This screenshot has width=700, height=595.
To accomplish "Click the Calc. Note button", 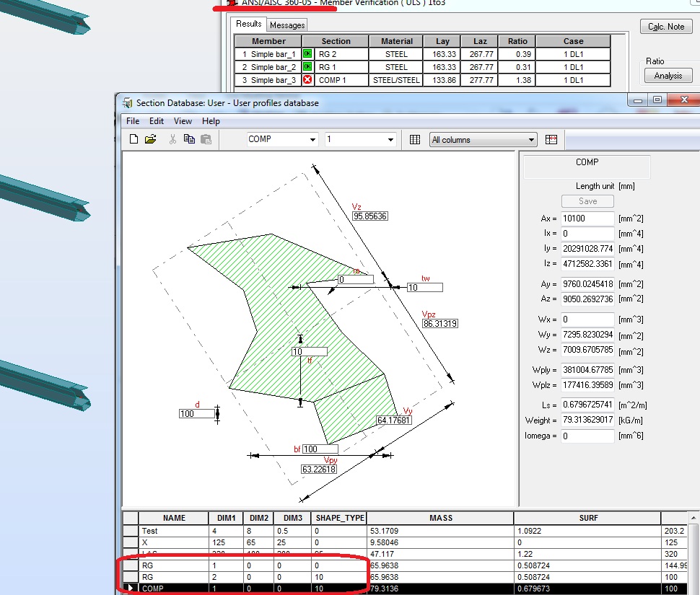I will [x=666, y=26].
